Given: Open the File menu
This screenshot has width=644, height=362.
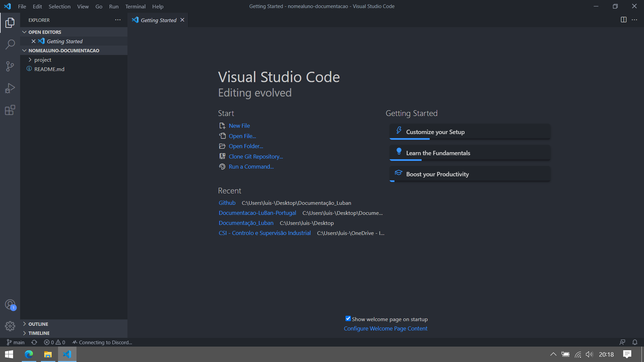Looking at the screenshot, I should pos(22,6).
